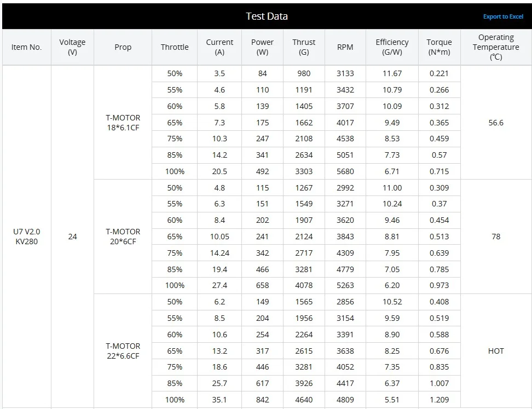Select the Current (A) column header

tap(219, 47)
